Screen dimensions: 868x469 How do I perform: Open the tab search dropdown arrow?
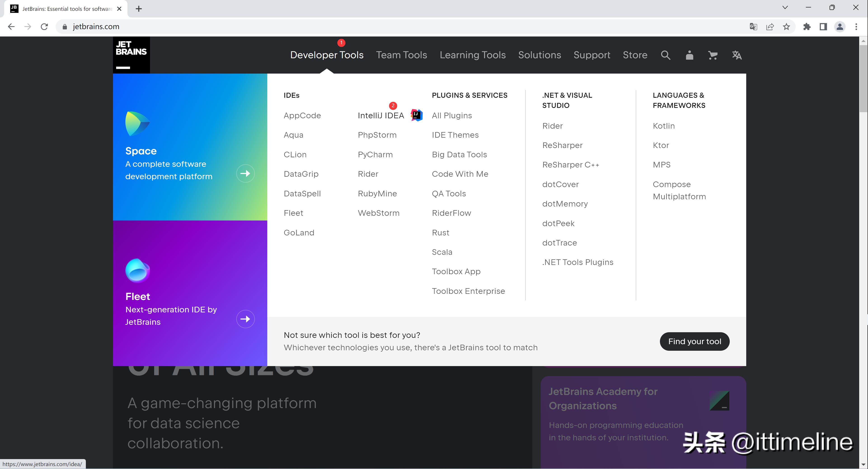(x=785, y=7)
